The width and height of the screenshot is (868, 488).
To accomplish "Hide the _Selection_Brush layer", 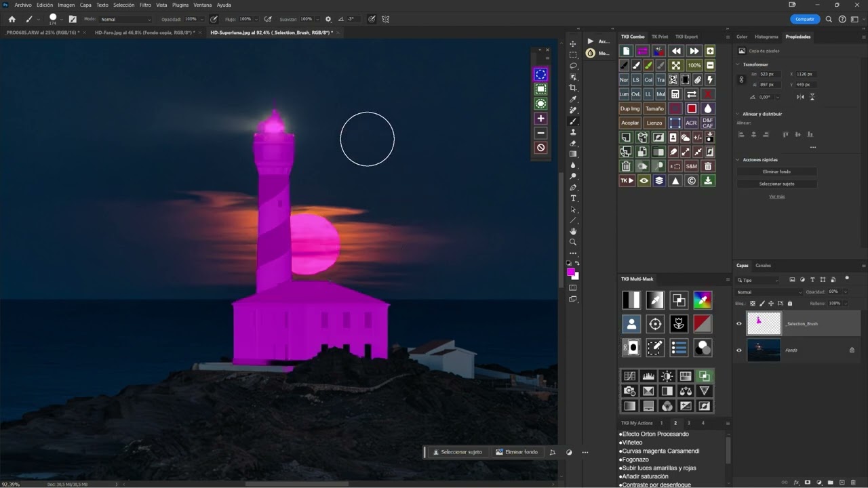I will 739,323.
